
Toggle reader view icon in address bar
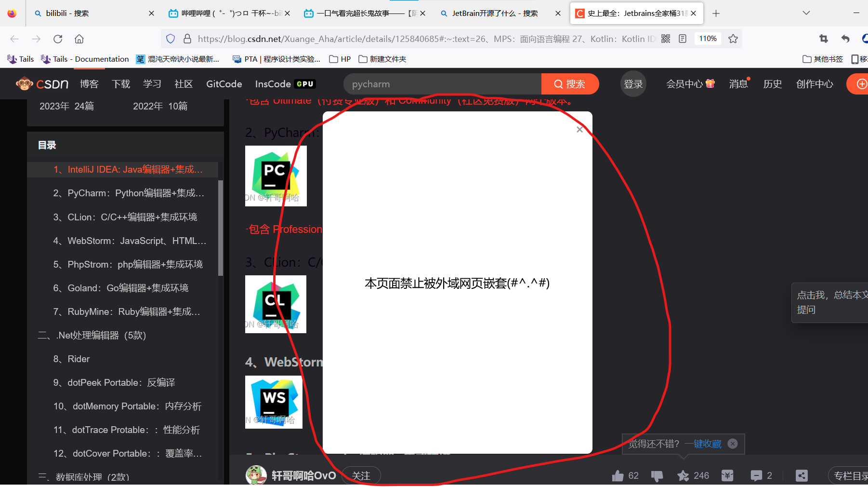[x=683, y=39]
